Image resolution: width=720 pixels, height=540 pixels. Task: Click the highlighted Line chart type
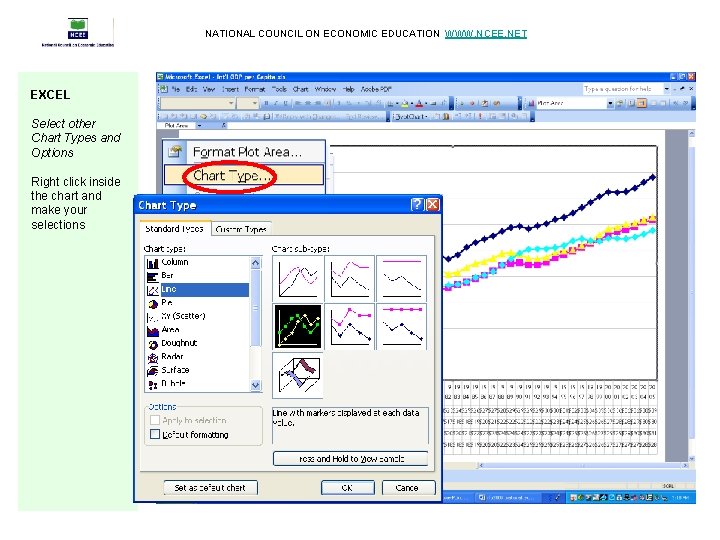(197, 289)
